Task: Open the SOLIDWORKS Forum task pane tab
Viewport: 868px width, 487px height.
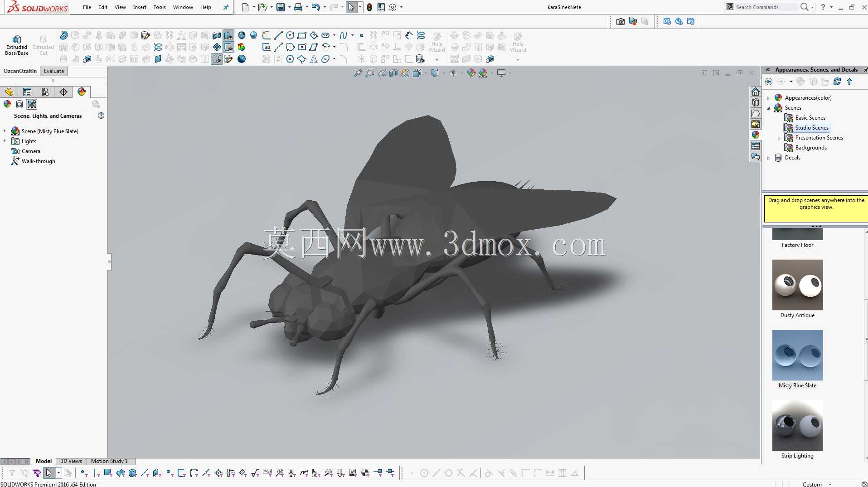Action: (x=756, y=157)
